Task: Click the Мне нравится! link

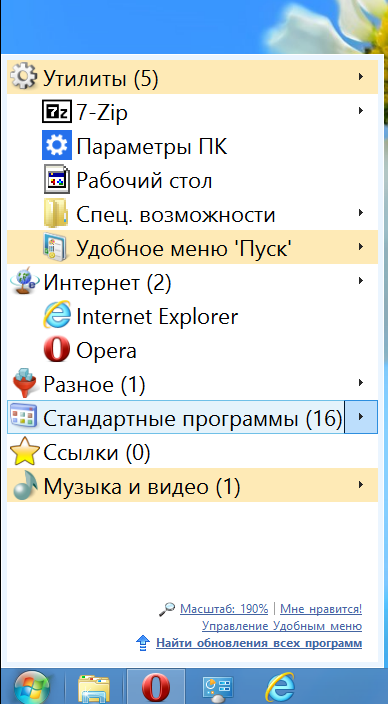Action: pyautogui.click(x=321, y=609)
